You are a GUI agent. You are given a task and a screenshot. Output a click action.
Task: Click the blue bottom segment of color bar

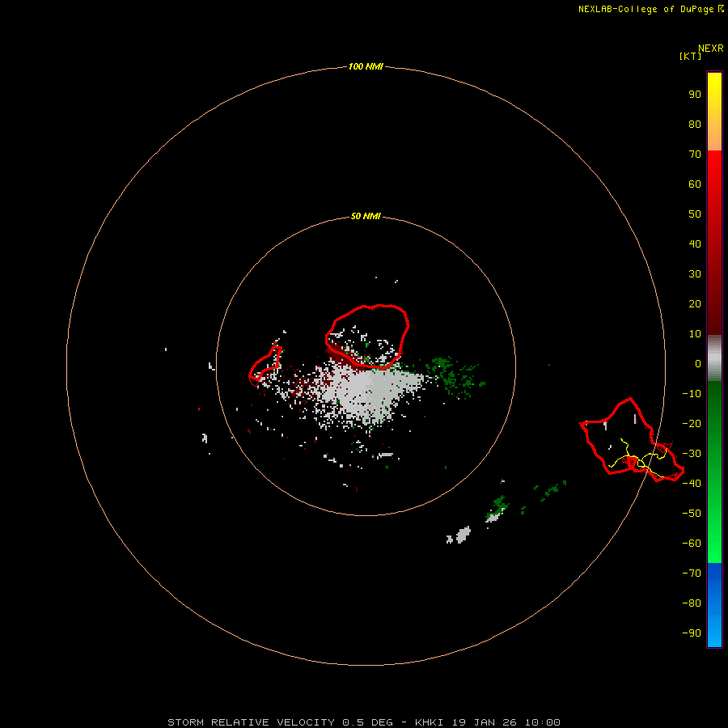point(714,605)
